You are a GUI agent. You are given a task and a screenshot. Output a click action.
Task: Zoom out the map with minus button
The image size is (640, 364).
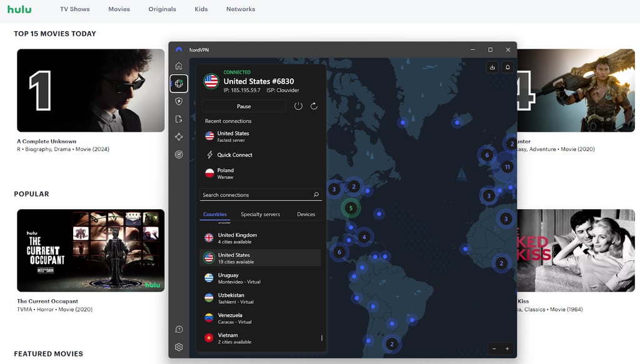click(494, 348)
